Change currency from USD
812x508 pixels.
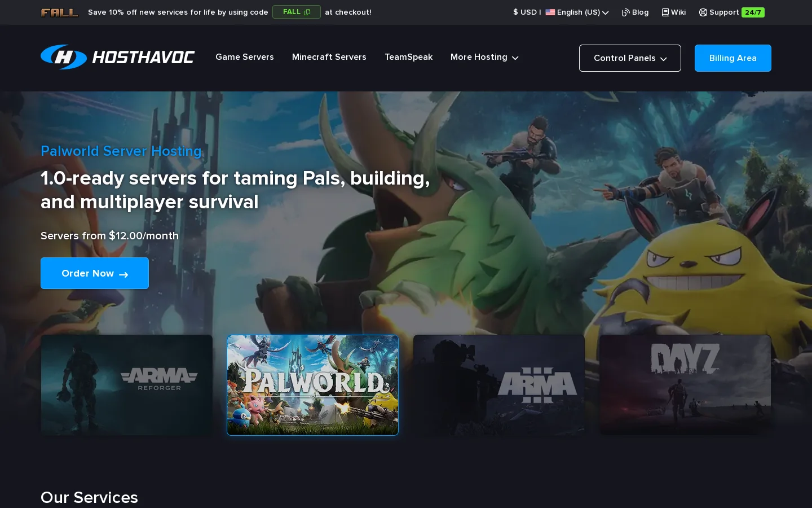525,12
